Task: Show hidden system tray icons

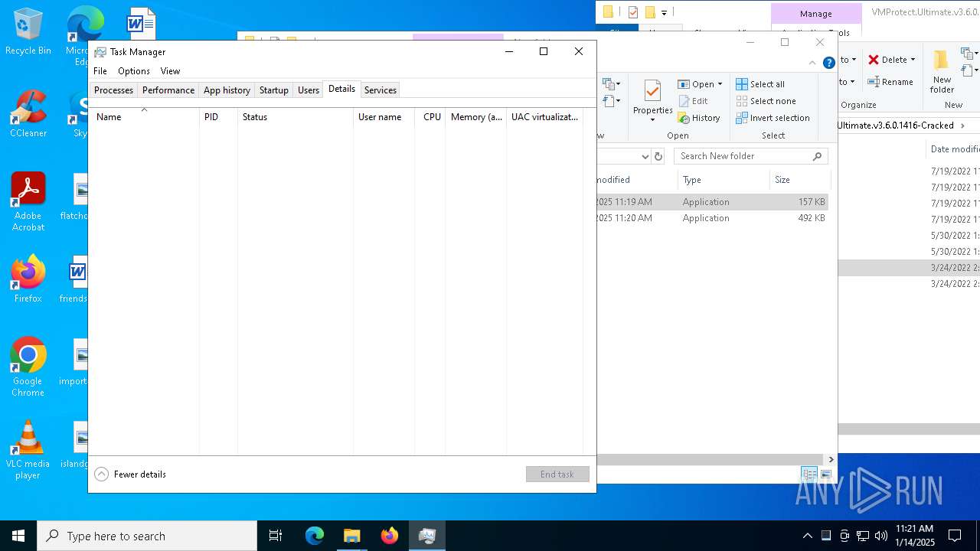Action: pyautogui.click(x=807, y=536)
